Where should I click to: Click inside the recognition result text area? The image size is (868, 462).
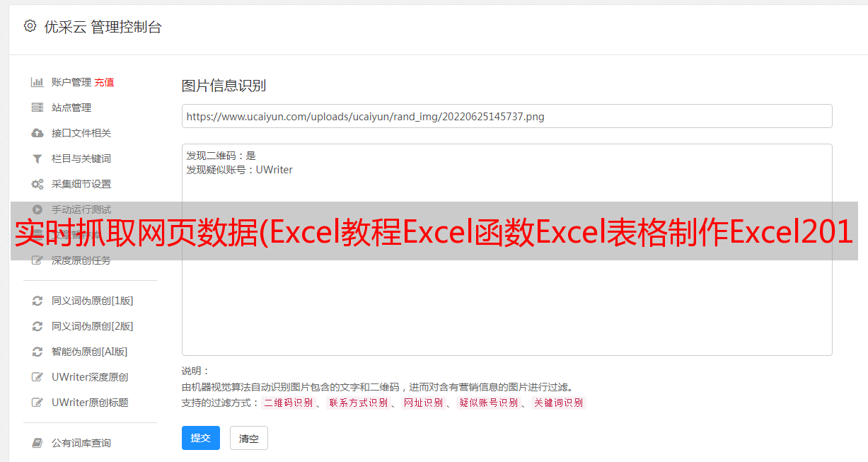[x=507, y=249]
